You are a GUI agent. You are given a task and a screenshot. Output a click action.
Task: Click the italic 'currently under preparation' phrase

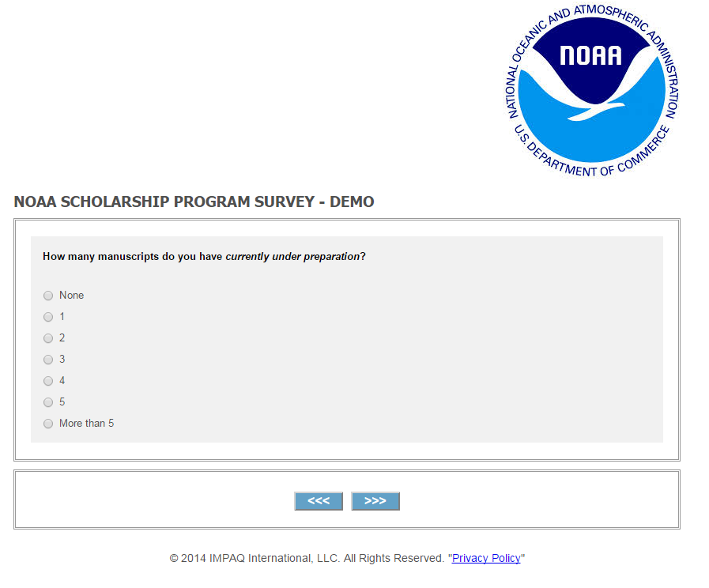tap(292, 257)
